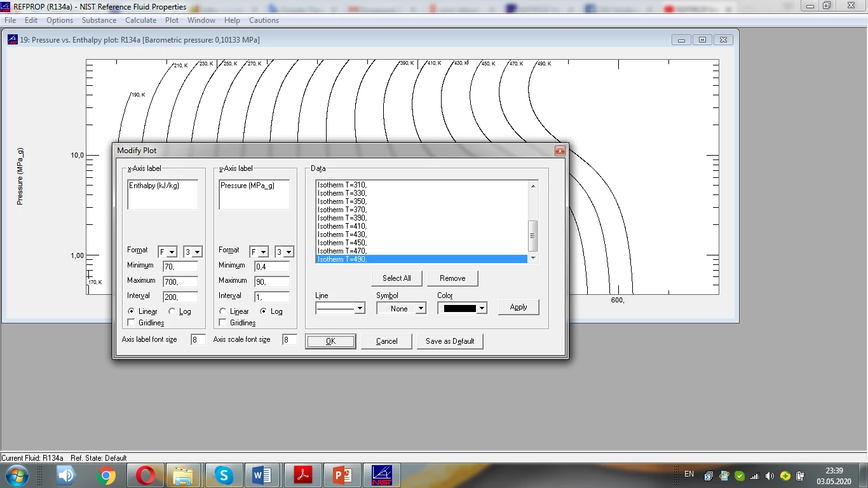The width and height of the screenshot is (868, 488).
Task: Click the Data list scrollbar up arrow
Action: (x=532, y=186)
